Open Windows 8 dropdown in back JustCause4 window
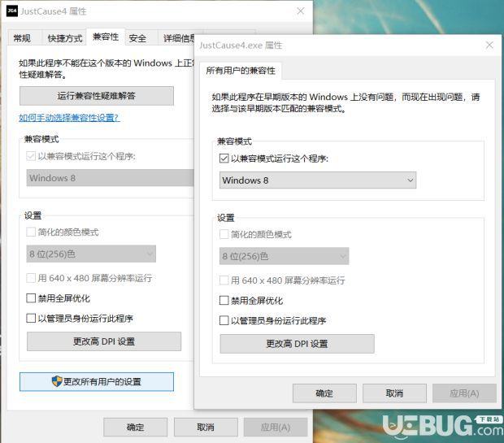 [x=111, y=178]
